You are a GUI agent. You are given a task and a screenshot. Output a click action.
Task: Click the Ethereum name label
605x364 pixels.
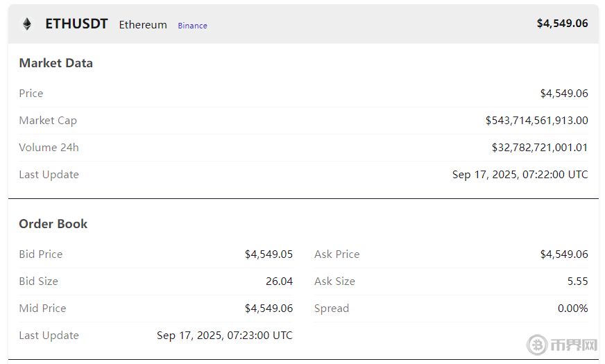[143, 25]
